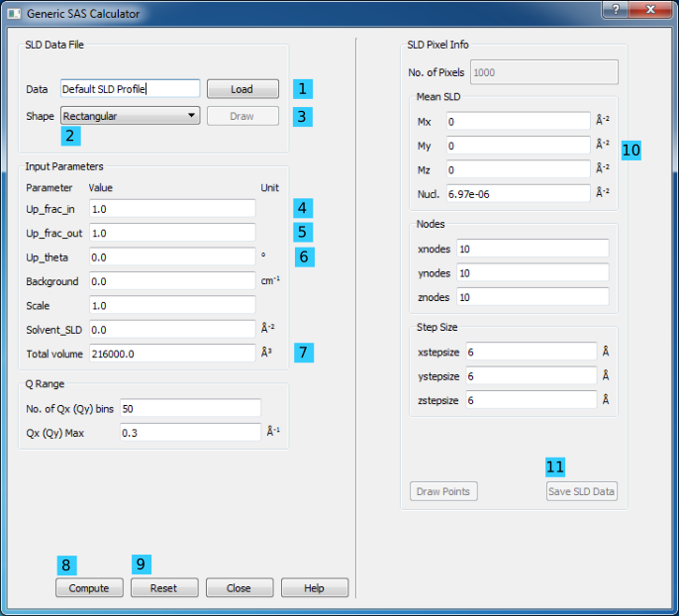Viewport: 679px width, 616px height.
Task: Click the Qx (Qy) Max field
Action: pyautogui.click(x=189, y=432)
